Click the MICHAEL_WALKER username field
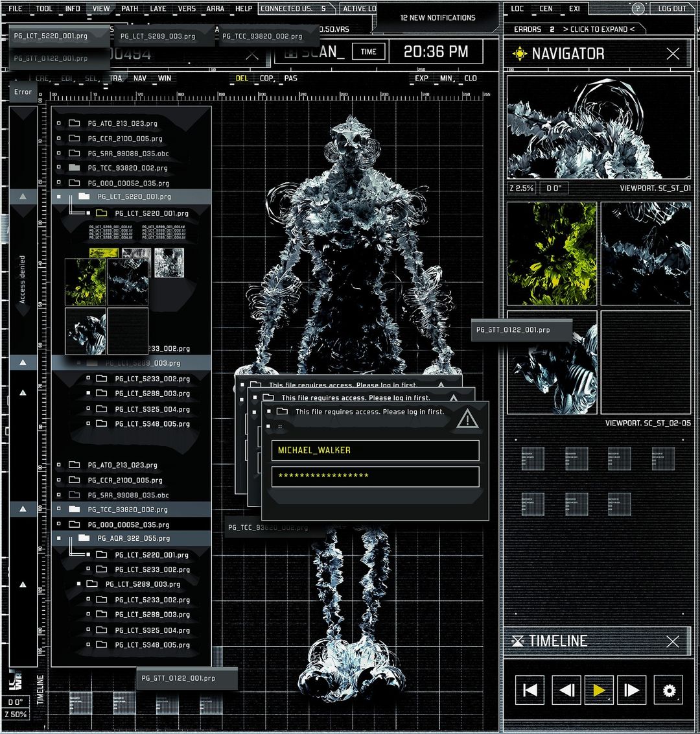The image size is (700, 734). click(x=375, y=451)
